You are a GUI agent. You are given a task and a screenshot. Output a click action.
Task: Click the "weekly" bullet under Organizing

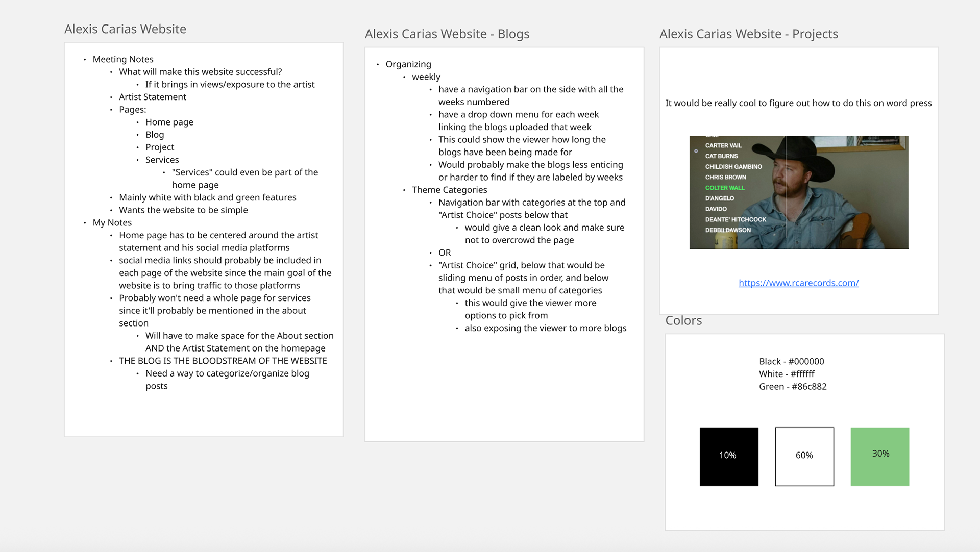[426, 77]
